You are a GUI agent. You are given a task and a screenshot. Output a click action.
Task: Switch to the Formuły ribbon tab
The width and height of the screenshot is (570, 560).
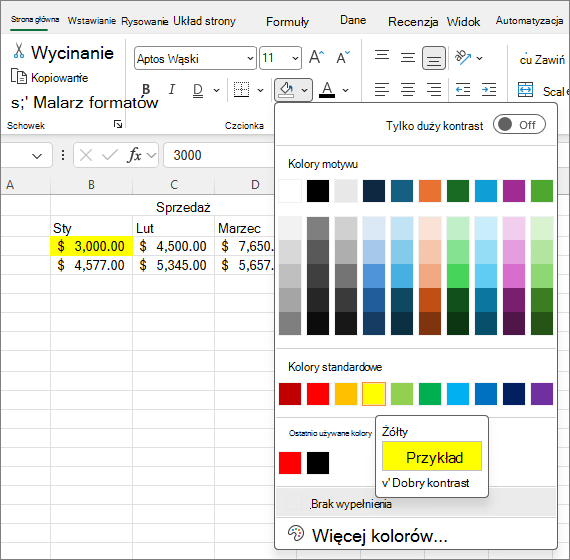pos(287,21)
